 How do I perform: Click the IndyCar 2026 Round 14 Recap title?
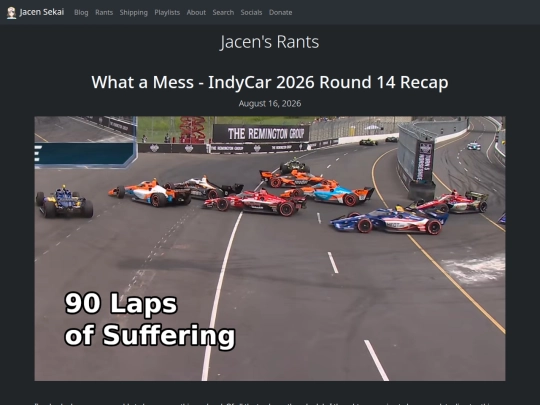270,82
